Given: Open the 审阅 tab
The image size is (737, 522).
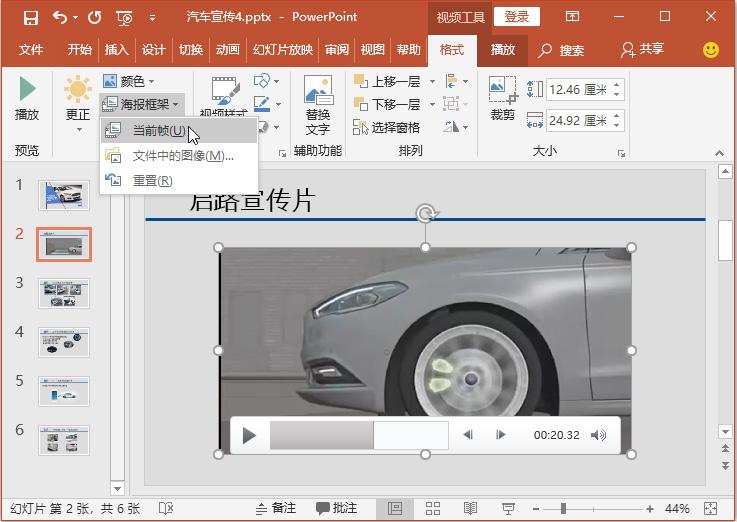Looking at the screenshot, I should (x=337, y=49).
